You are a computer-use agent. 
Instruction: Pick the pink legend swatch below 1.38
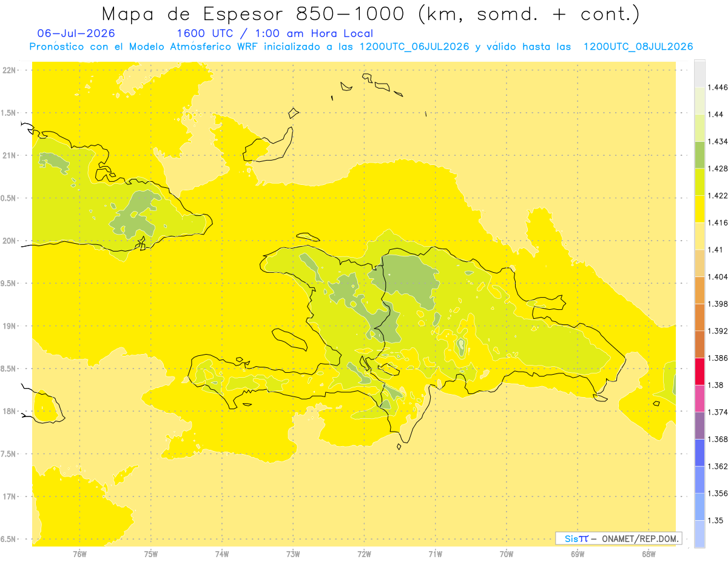pos(699,398)
